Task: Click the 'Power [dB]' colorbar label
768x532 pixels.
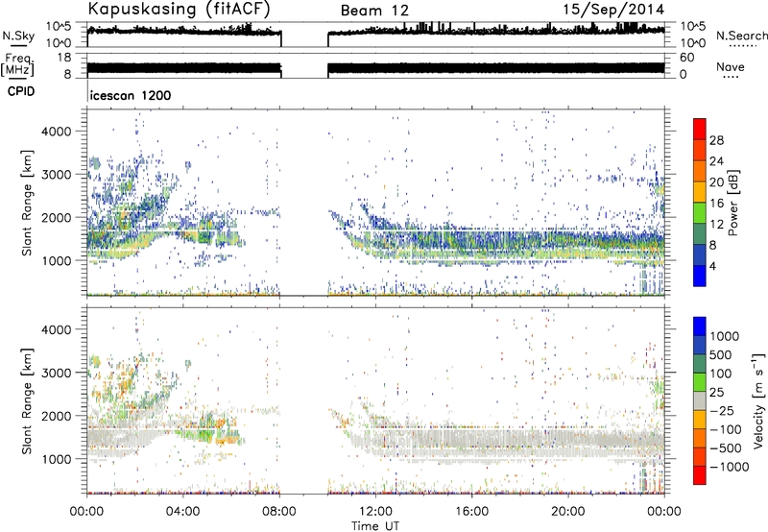Action: (x=733, y=203)
